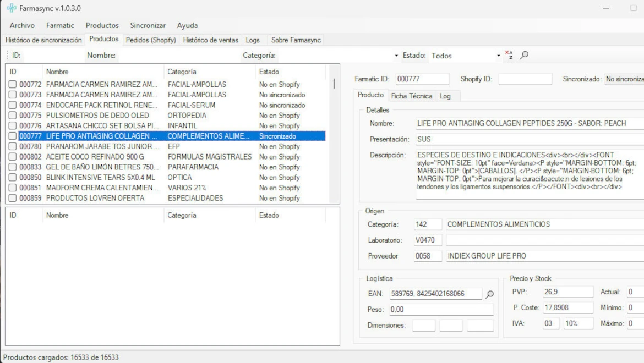The image size is (644, 363).
Task: Click the Descripción text area
Action: click(530, 175)
